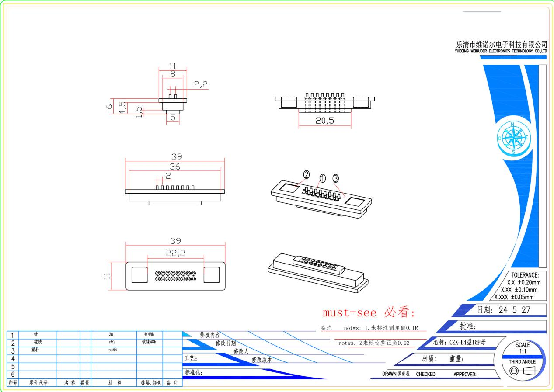Screen dimensions: 554x392
Task: Click the name field CZX-E4型16P母
Action: point(459,343)
